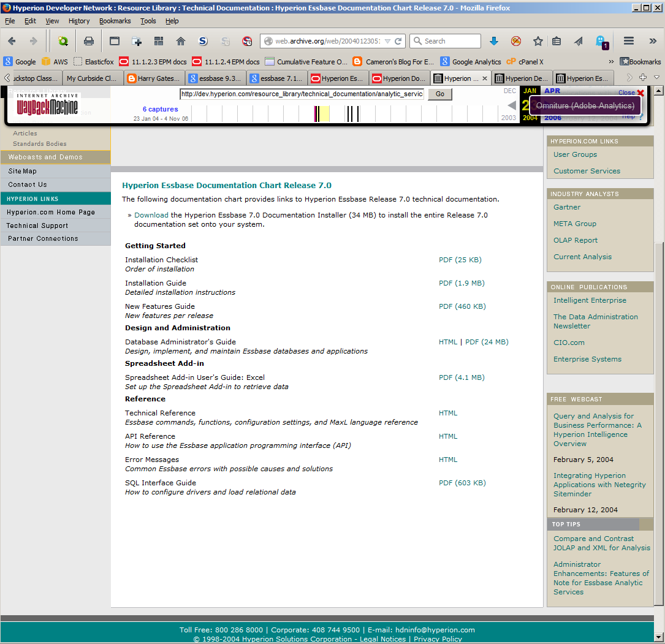Open the URL history dropdown arrow
665x644 pixels.
pos(387,41)
